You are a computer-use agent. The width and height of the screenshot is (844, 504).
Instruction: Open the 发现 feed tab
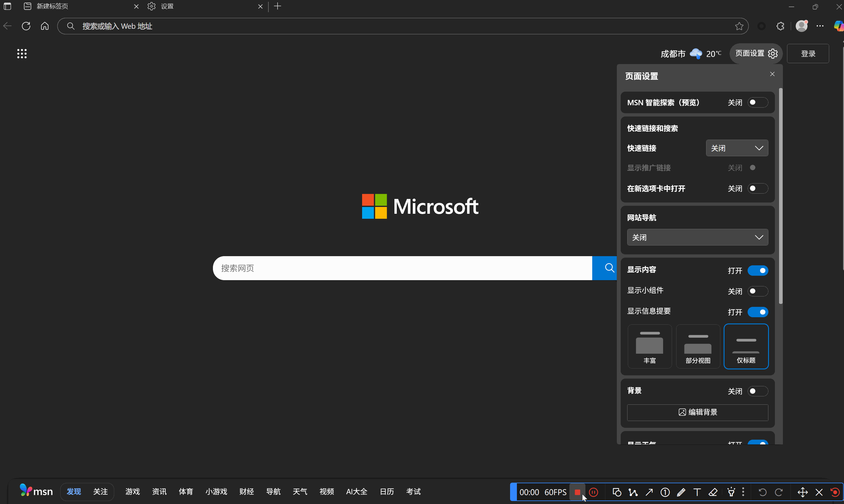pos(74,492)
